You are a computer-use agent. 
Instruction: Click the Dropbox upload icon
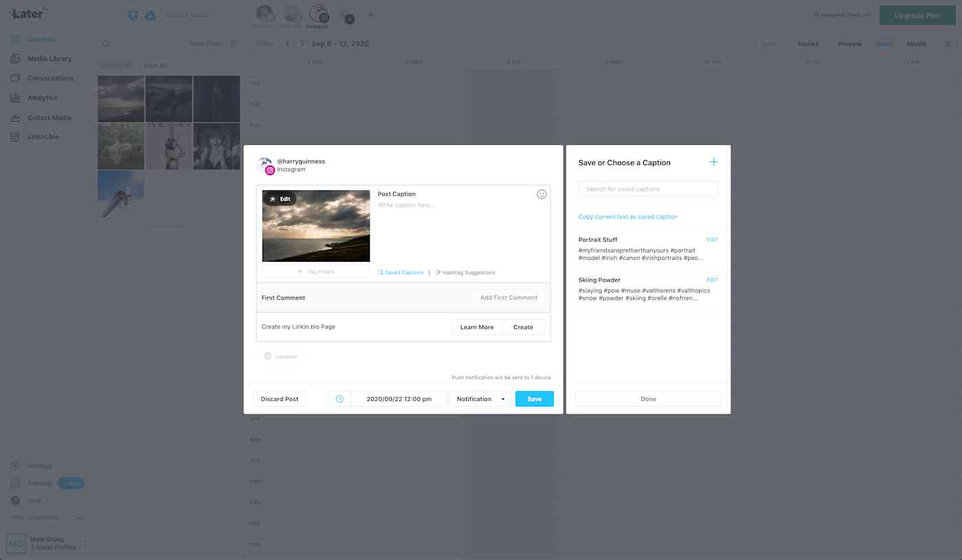coord(133,15)
